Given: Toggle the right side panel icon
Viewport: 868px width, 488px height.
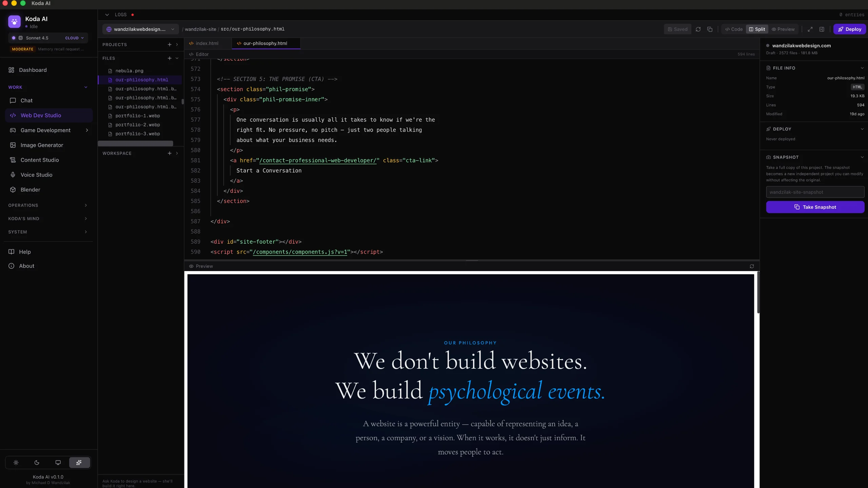Looking at the screenshot, I should 822,29.
